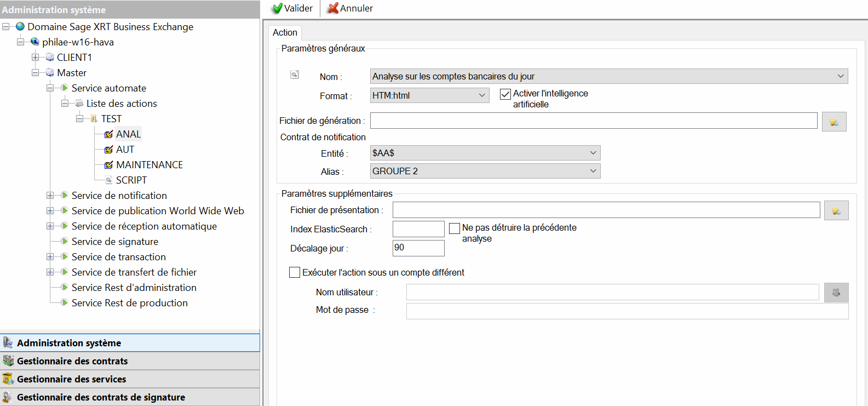Click the user picker icon beside Nom utilisateur
Screen dimensions: 868x406
[x=836, y=293]
